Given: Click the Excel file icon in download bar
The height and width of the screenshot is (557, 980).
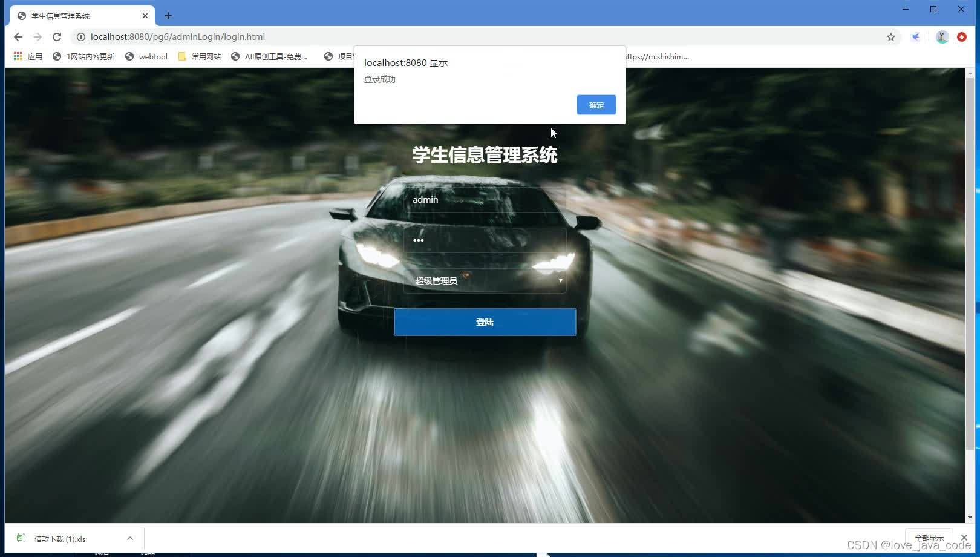Looking at the screenshot, I should click(x=21, y=538).
